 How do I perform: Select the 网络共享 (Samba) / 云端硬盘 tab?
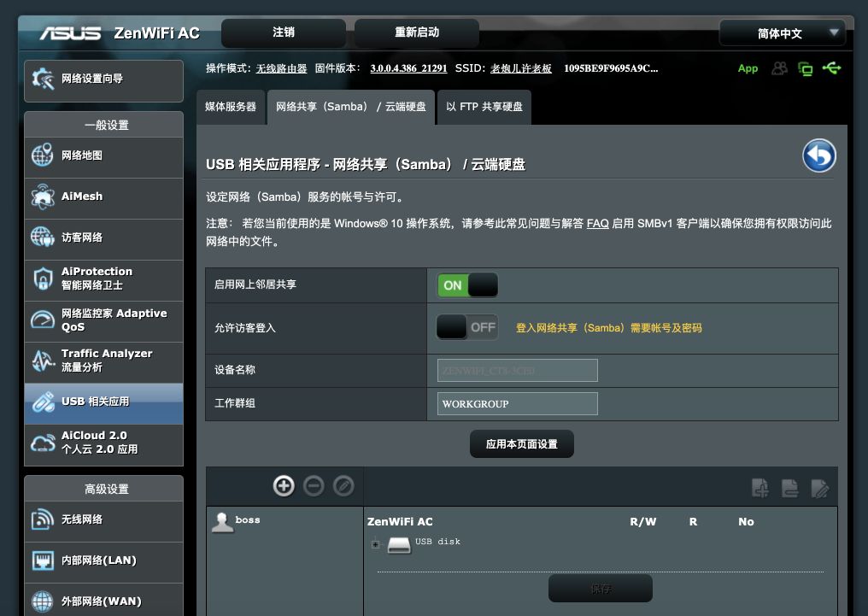(x=351, y=107)
